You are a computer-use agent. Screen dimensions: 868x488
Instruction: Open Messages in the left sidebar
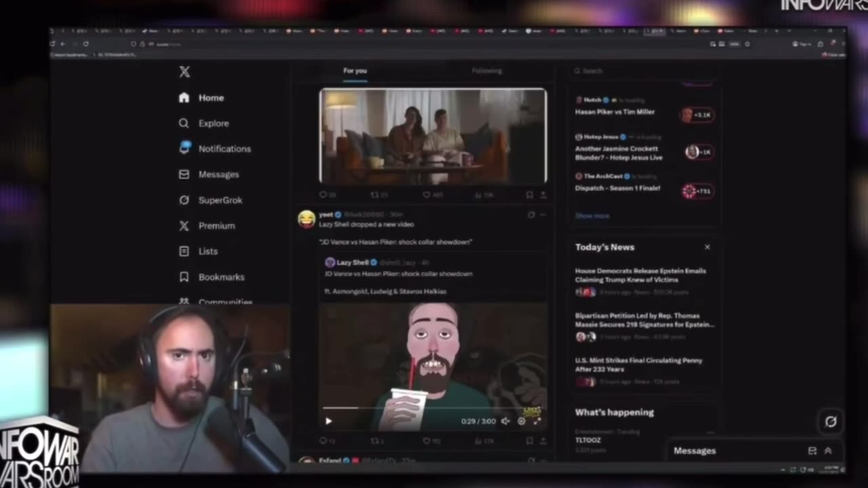pos(208,174)
